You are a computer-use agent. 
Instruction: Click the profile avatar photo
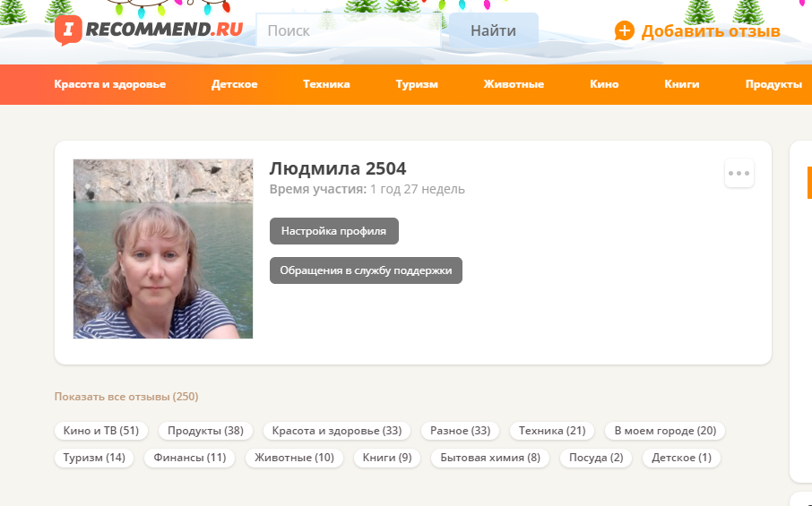(163, 249)
